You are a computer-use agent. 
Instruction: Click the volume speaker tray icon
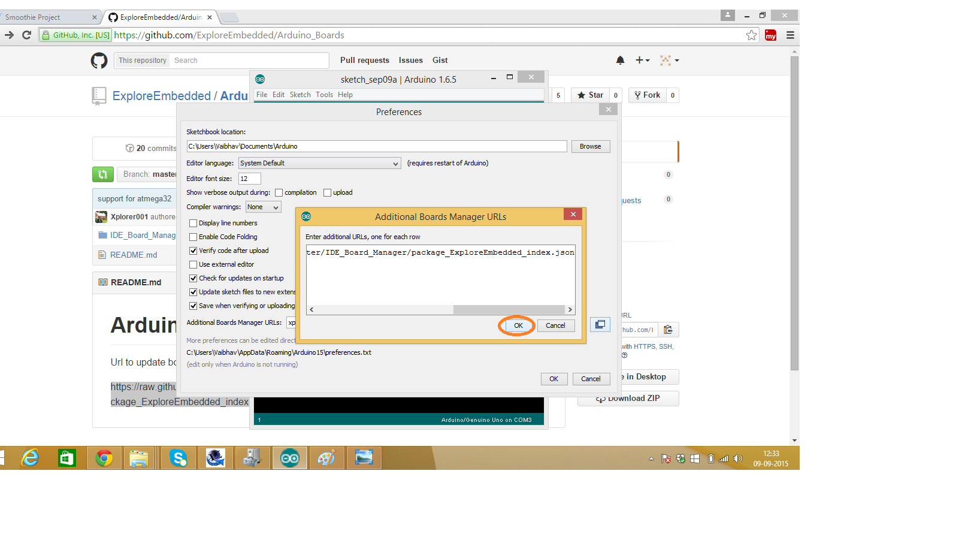[738, 458]
